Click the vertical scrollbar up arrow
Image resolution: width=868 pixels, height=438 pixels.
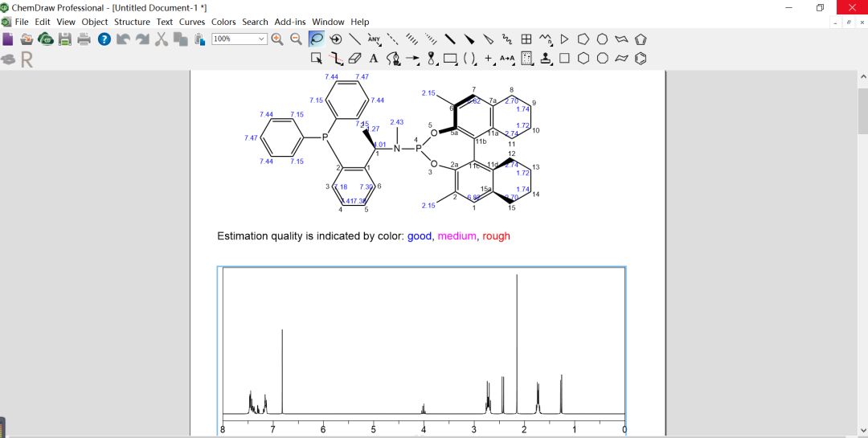pyautogui.click(x=863, y=77)
